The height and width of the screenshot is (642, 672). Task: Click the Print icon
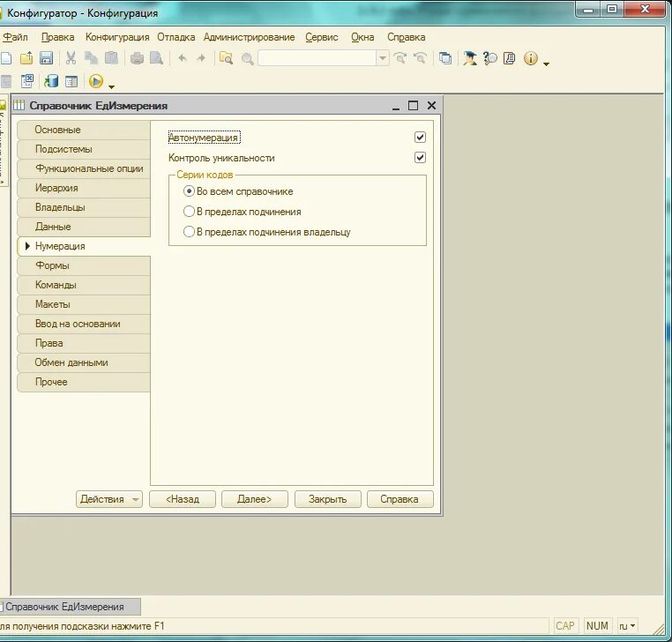[x=138, y=58]
